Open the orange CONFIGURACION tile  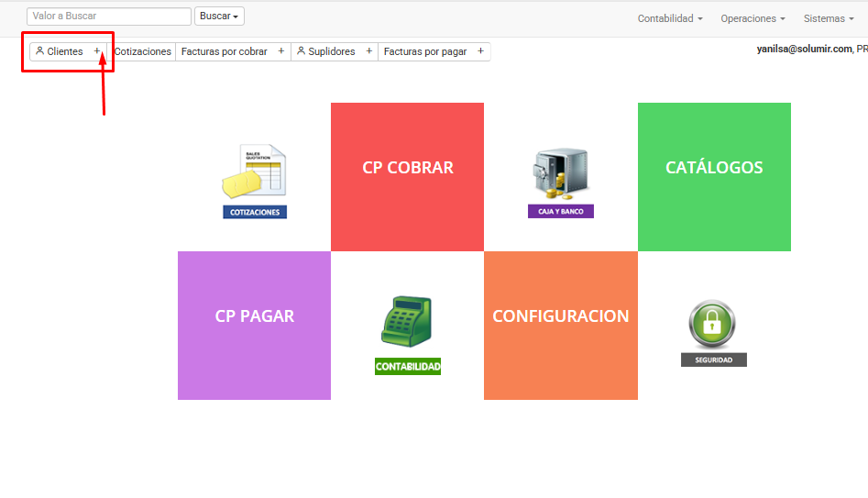point(560,326)
